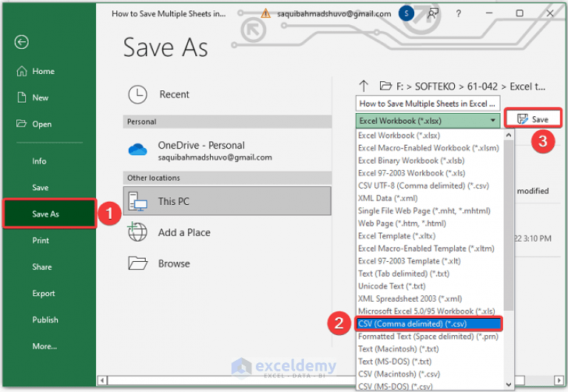The image size is (568, 392).
Task: Choose Formatted Text (Space delimited) (*.prn)
Action: click(430, 337)
